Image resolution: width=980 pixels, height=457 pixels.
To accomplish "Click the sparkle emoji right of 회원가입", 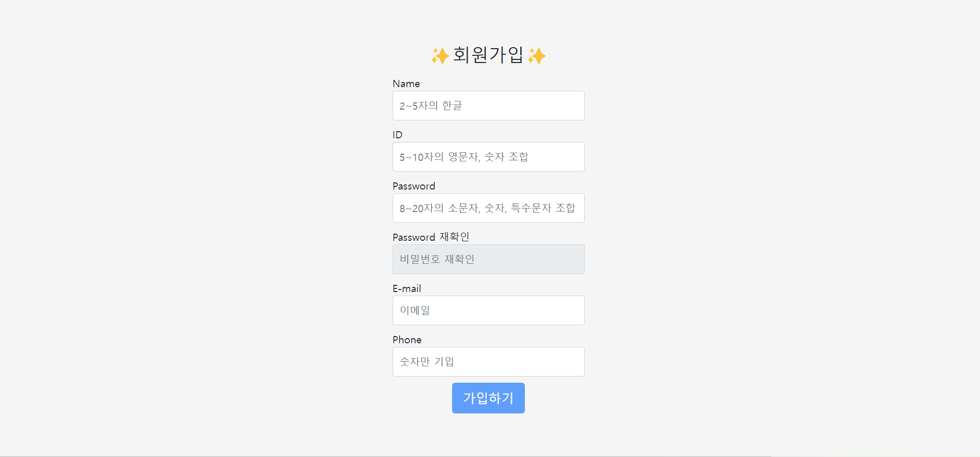I will (x=537, y=56).
